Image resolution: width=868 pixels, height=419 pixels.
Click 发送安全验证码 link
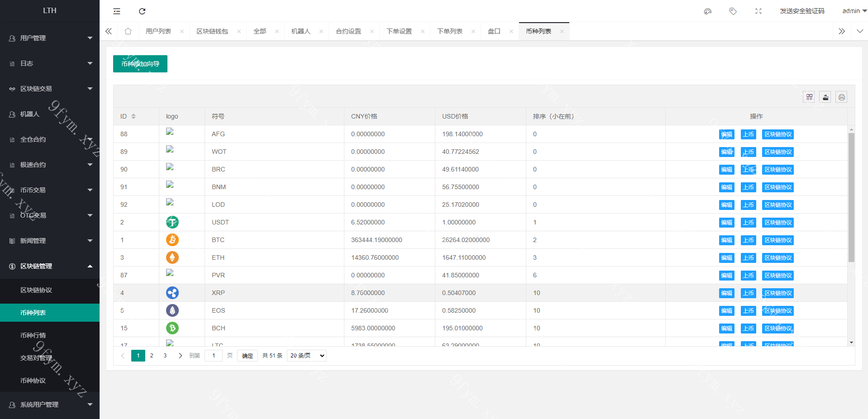(x=802, y=11)
